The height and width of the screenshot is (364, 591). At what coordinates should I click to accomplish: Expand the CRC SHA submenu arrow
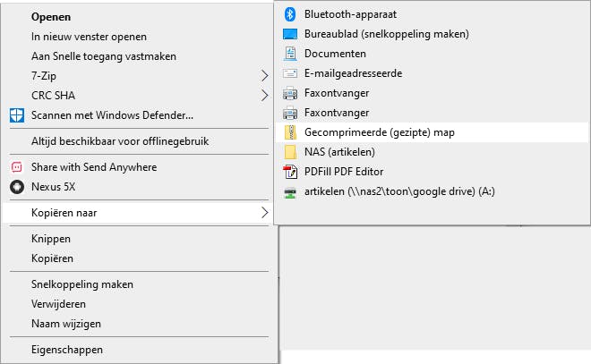(264, 95)
